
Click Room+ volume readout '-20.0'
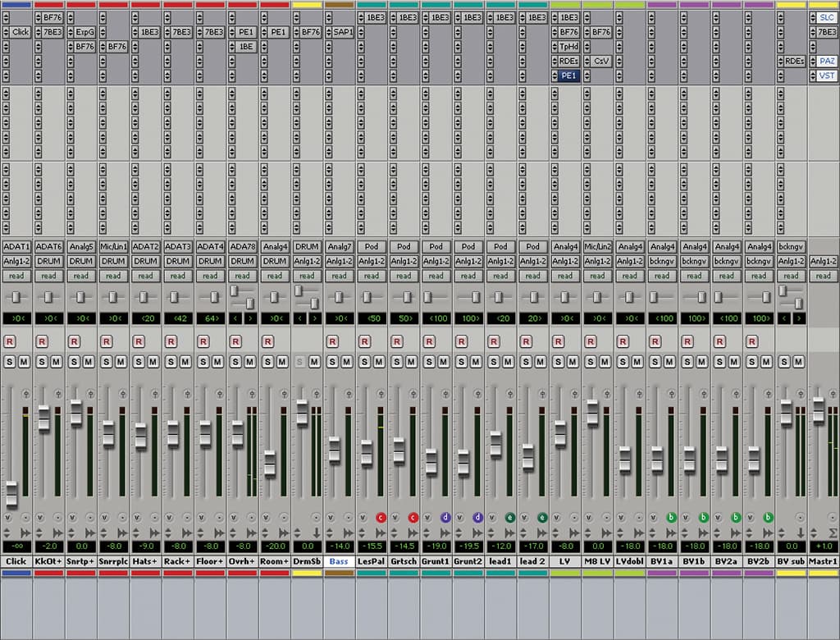(x=275, y=546)
